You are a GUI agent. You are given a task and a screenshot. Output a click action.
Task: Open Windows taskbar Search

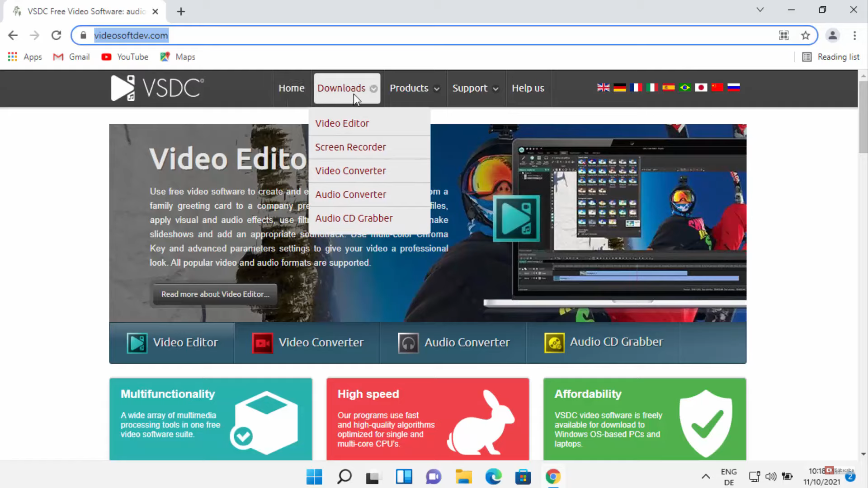(344, 477)
